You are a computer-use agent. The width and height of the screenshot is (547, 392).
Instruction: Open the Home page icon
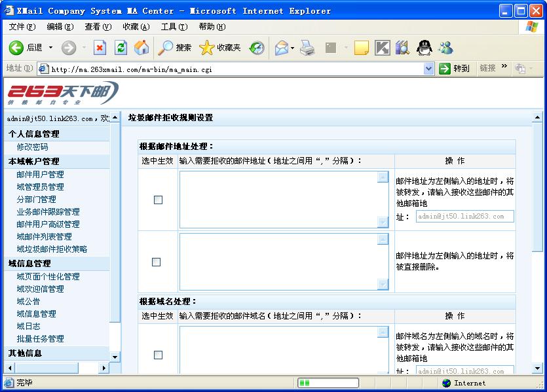[x=141, y=48]
